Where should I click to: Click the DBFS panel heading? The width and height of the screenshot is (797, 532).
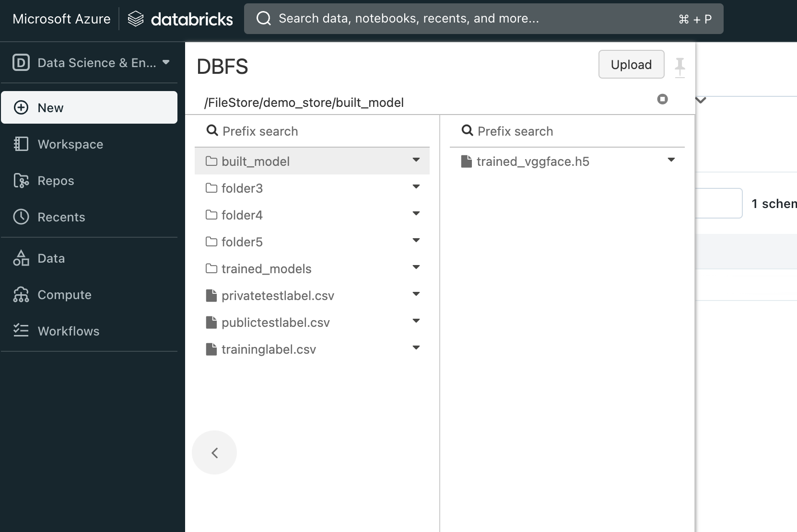[x=223, y=67]
